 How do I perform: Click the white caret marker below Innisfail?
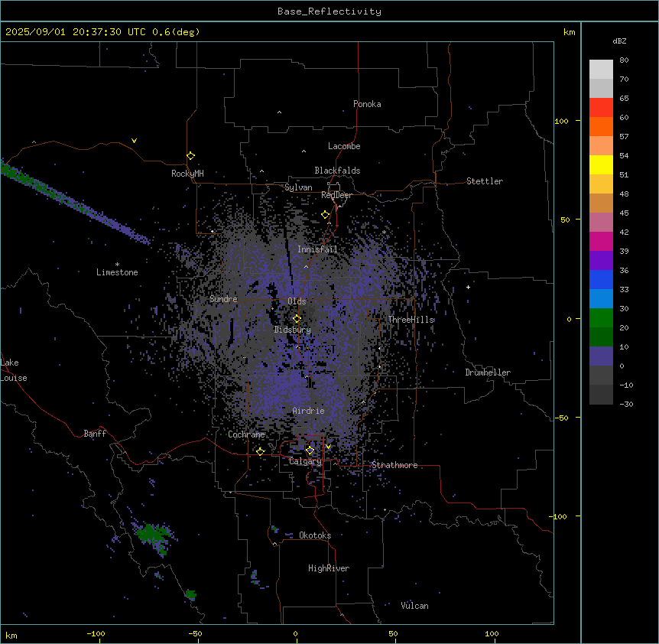pyautogui.click(x=306, y=266)
